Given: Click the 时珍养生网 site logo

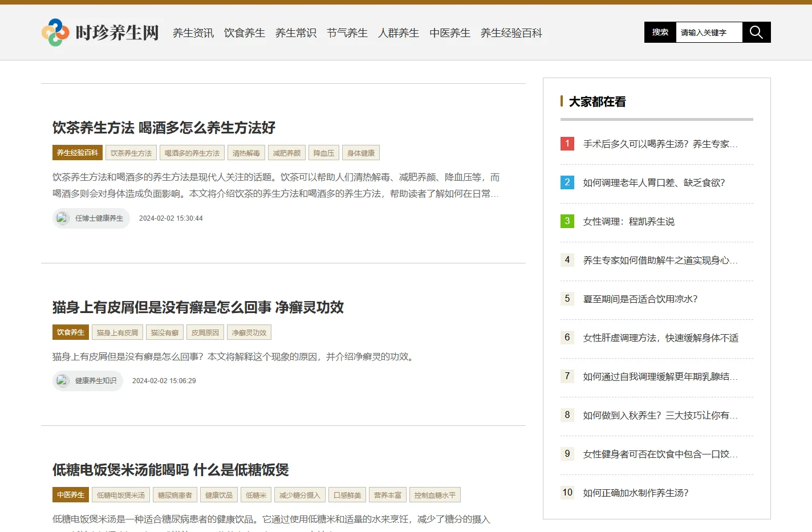Looking at the screenshot, I should coord(100,33).
